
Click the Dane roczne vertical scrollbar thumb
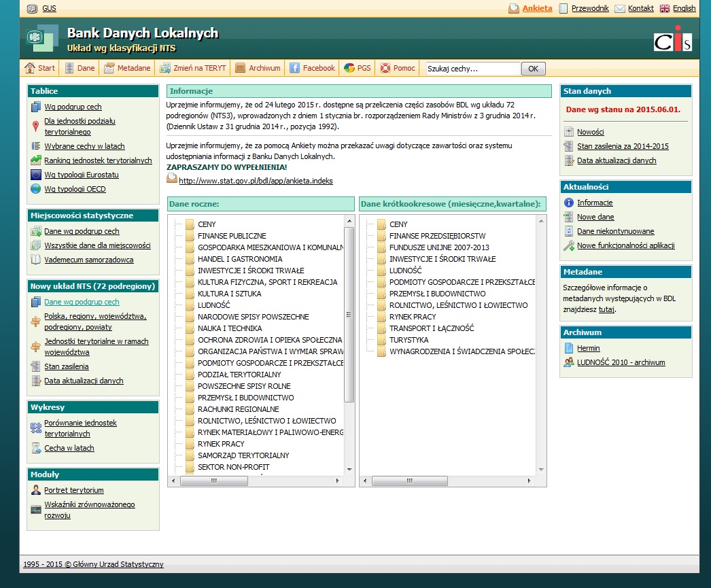pyautogui.click(x=349, y=314)
